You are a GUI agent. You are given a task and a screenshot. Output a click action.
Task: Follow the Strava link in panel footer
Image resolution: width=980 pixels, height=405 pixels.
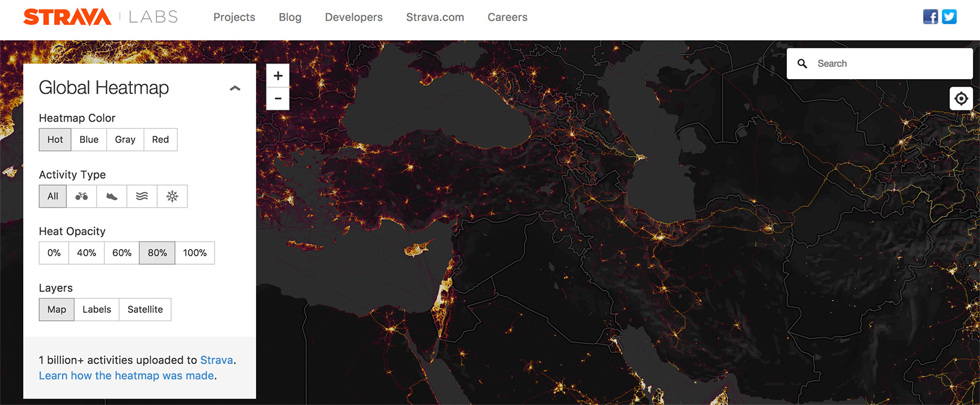[x=216, y=360]
